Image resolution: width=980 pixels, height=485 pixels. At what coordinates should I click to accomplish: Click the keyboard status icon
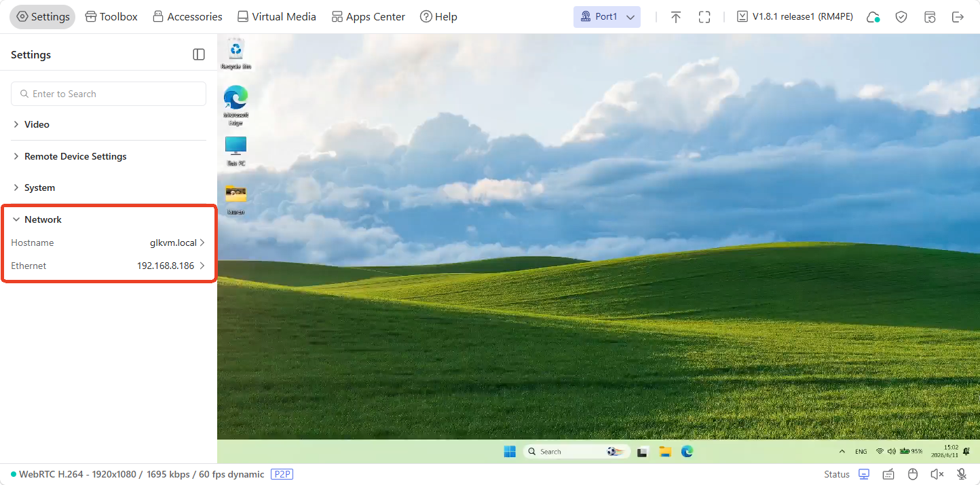click(888, 474)
